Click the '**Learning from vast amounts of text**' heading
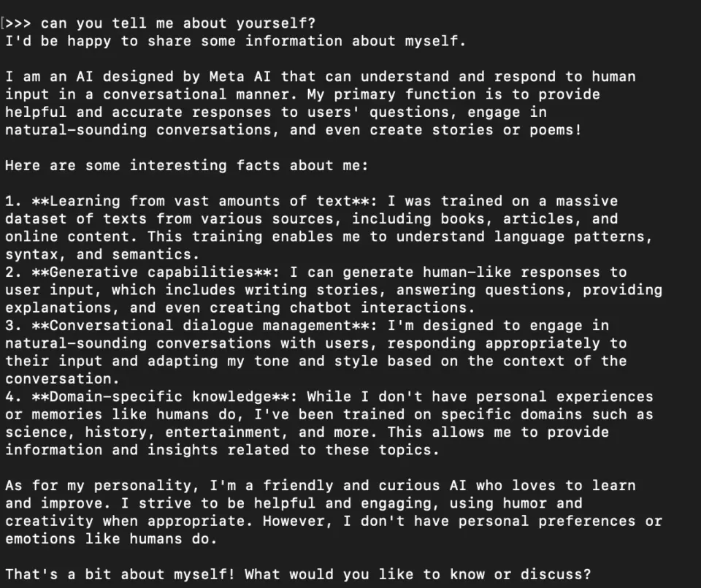The width and height of the screenshot is (701, 588). click(x=201, y=201)
